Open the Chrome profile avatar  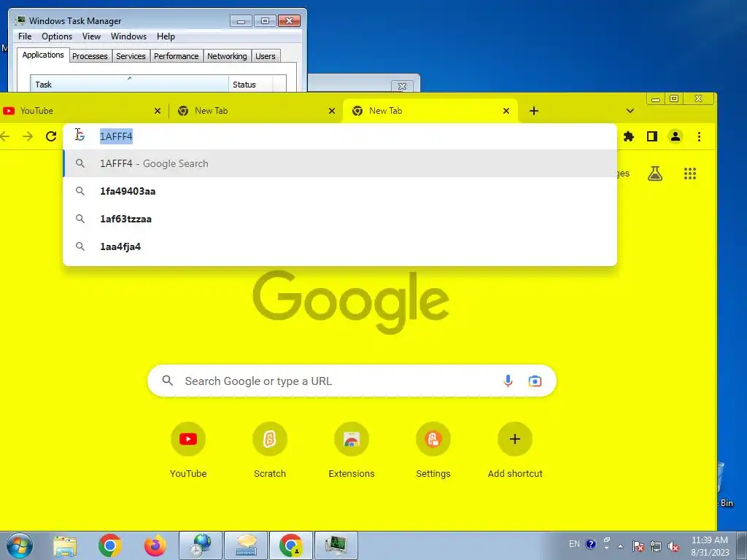[675, 136]
